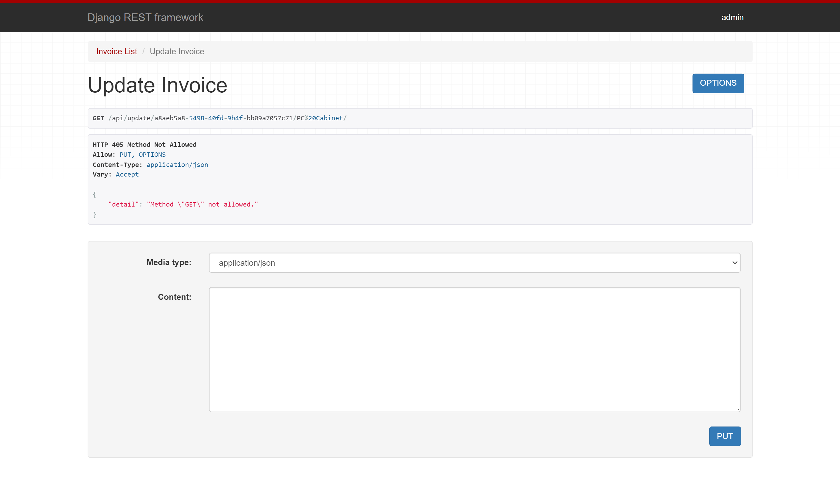Click Accept in the Vary header
840x504 pixels.
[x=127, y=174]
